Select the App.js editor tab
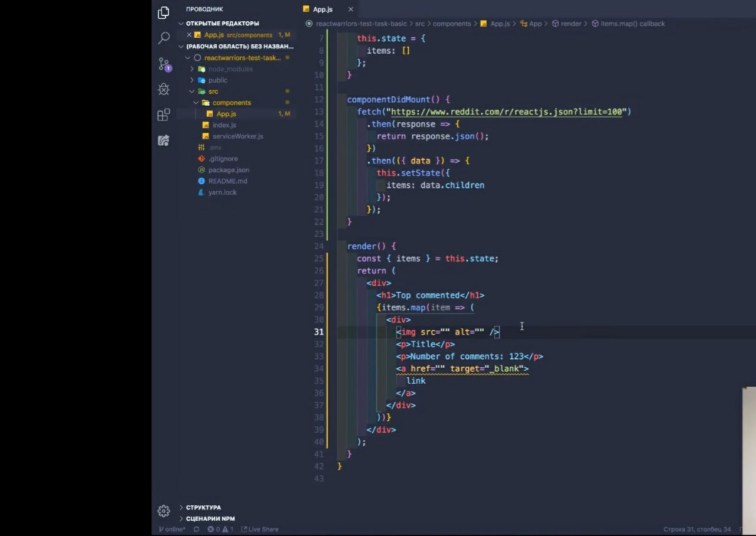Image resolution: width=756 pixels, height=536 pixels. pos(322,9)
